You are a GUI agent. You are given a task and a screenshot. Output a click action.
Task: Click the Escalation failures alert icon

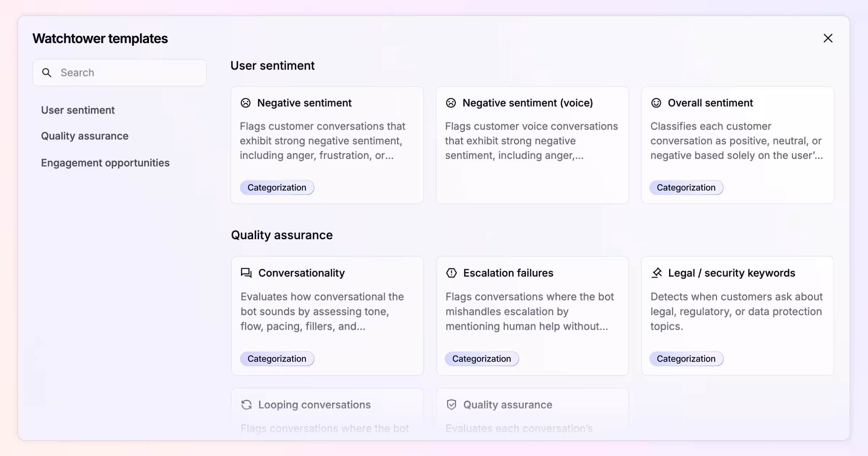(451, 273)
